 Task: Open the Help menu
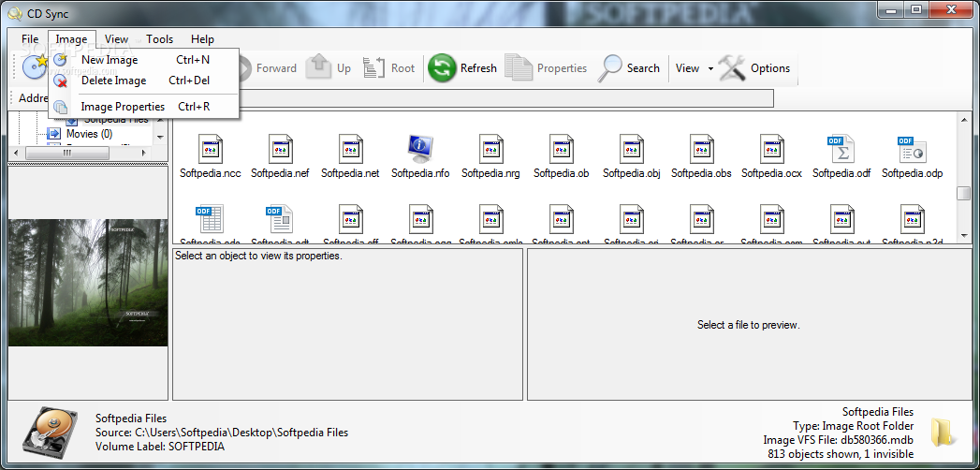[x=202, y=38]
